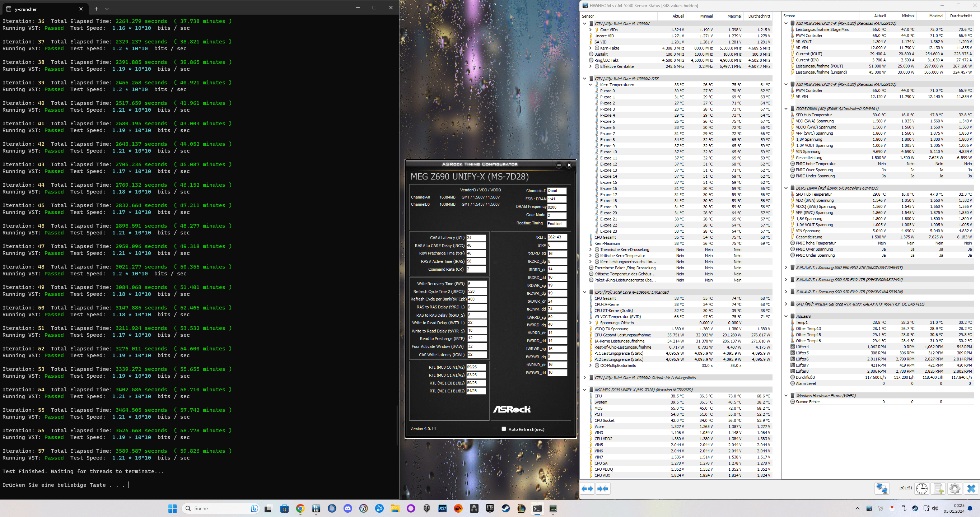Screen dimensions: 980x517
Task: Open HWiNFO sensor settings gear icon
Action: (x=955, y=489)
